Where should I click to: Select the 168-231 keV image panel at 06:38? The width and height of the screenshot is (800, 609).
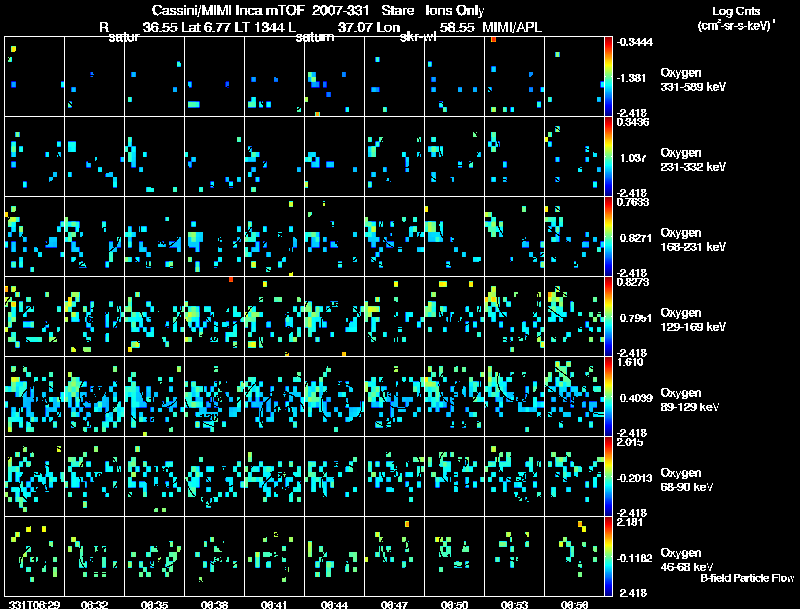pos(214,237)
